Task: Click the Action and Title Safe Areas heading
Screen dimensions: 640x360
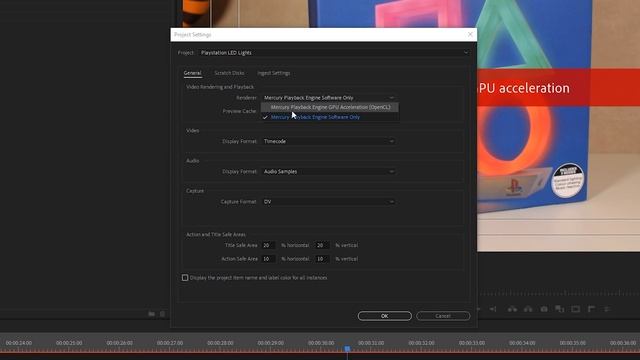Action: [x=216, y=234]
